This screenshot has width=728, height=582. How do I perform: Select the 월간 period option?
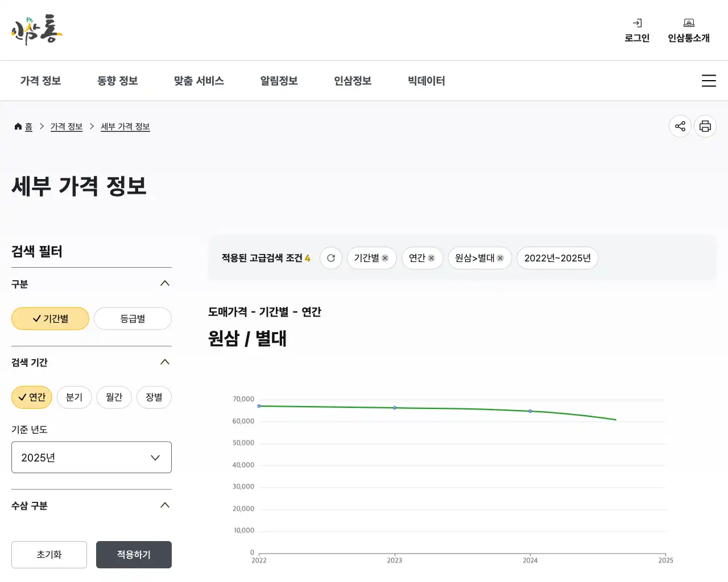114,397
